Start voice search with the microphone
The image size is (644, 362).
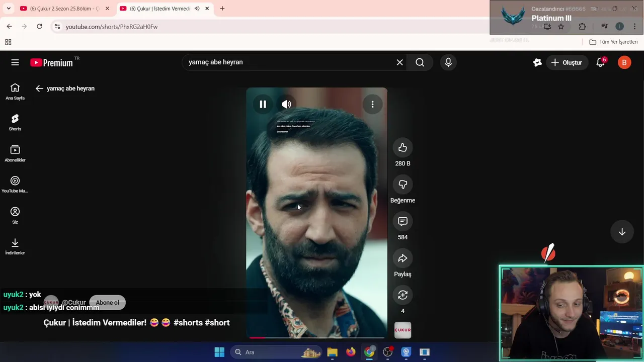point(448,62)
